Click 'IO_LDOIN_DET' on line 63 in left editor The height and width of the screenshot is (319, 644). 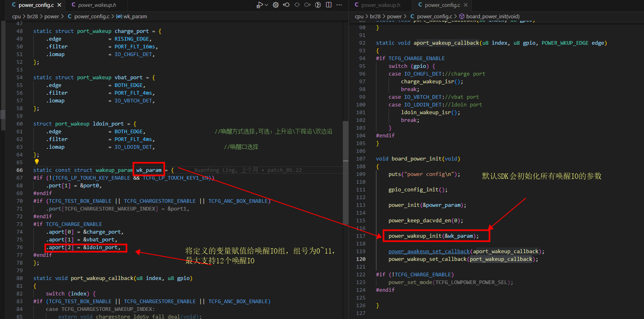(x=133, y=147)
